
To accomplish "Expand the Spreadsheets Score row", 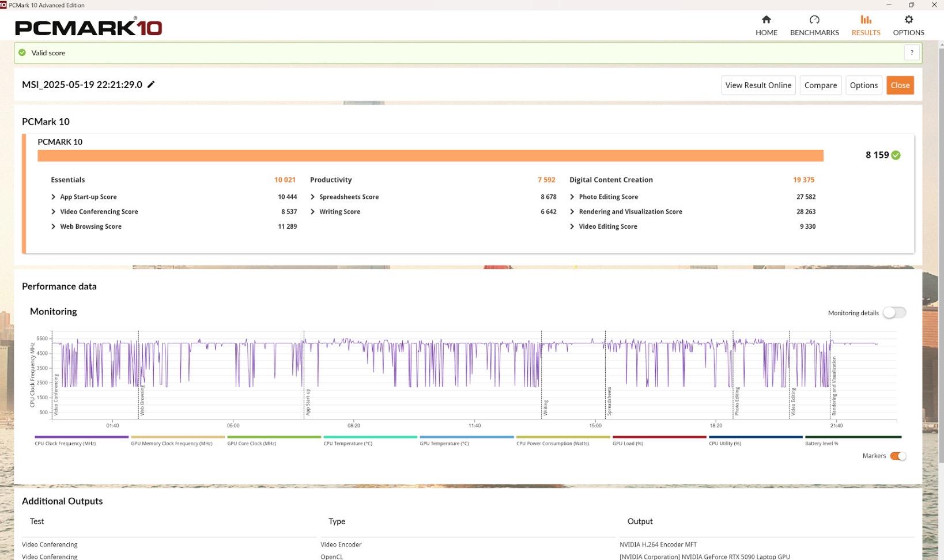I will 313,197.
